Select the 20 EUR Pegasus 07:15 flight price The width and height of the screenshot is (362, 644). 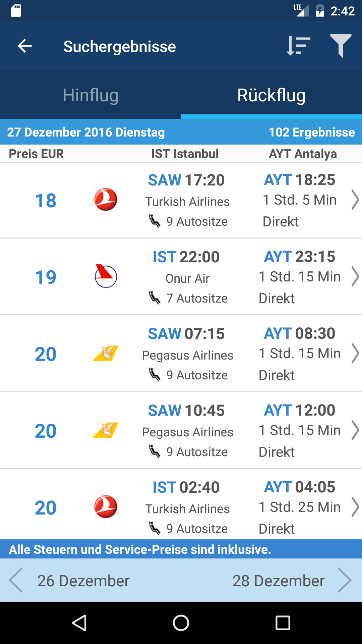coord(46,354)
